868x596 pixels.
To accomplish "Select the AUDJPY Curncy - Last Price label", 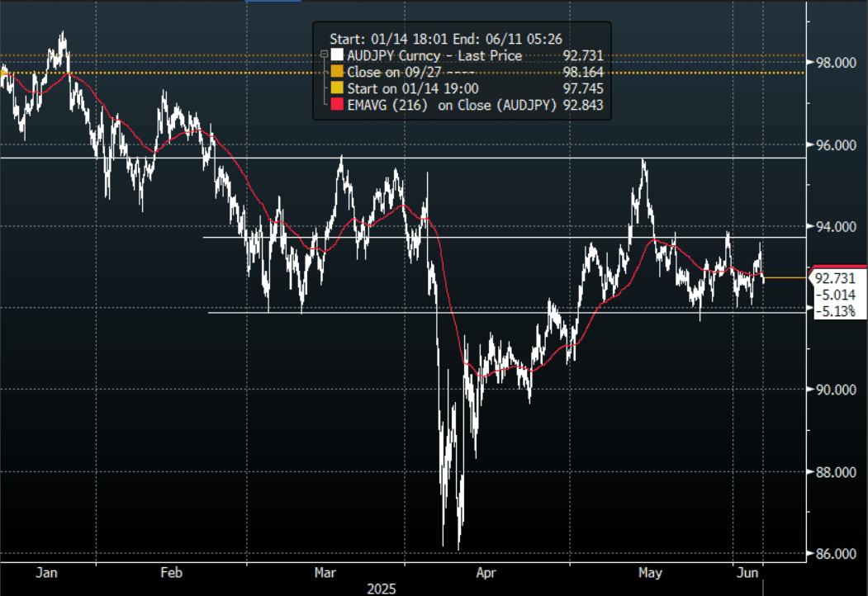I will point(434,56).
